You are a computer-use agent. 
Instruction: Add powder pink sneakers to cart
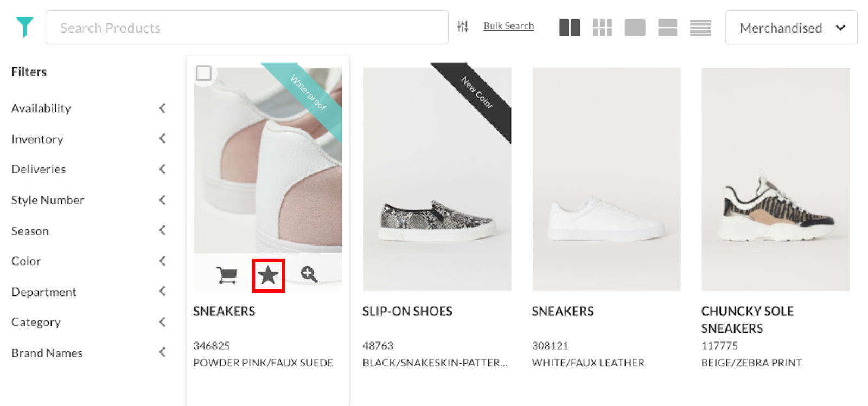point(227,275)
